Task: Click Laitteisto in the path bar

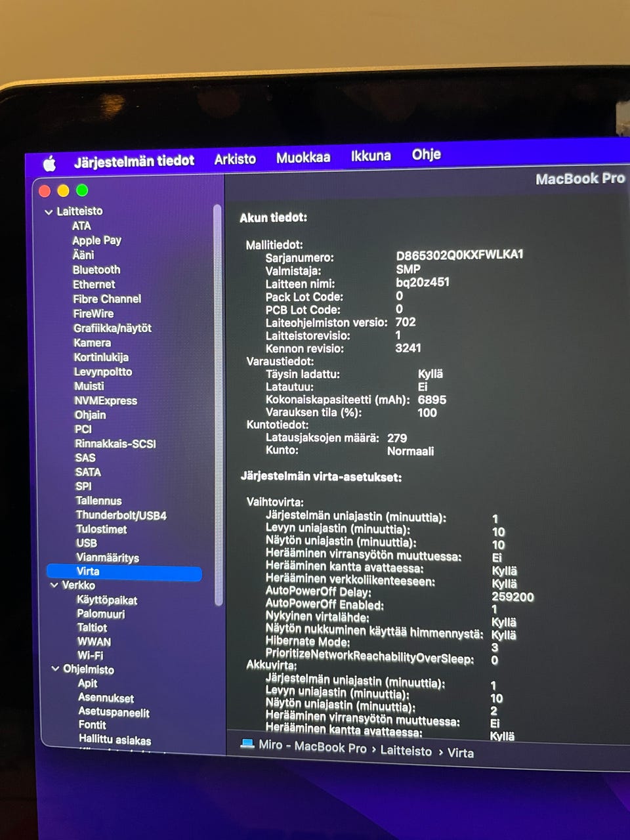Action: pos(406,751)
